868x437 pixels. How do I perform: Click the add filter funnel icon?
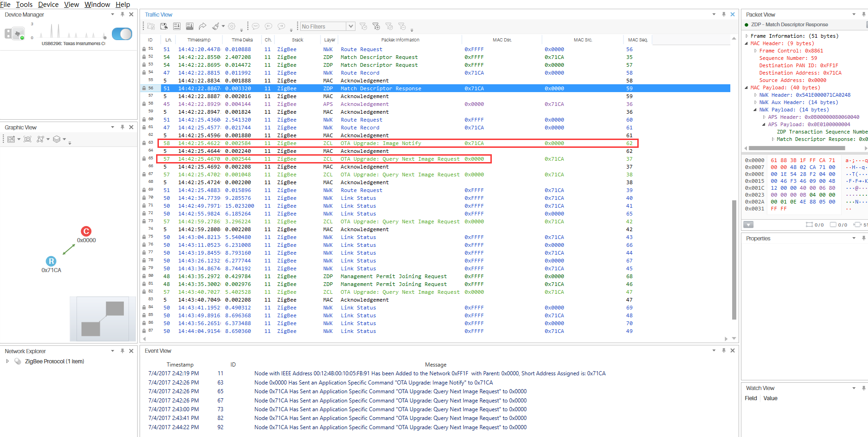click(376, 26)
